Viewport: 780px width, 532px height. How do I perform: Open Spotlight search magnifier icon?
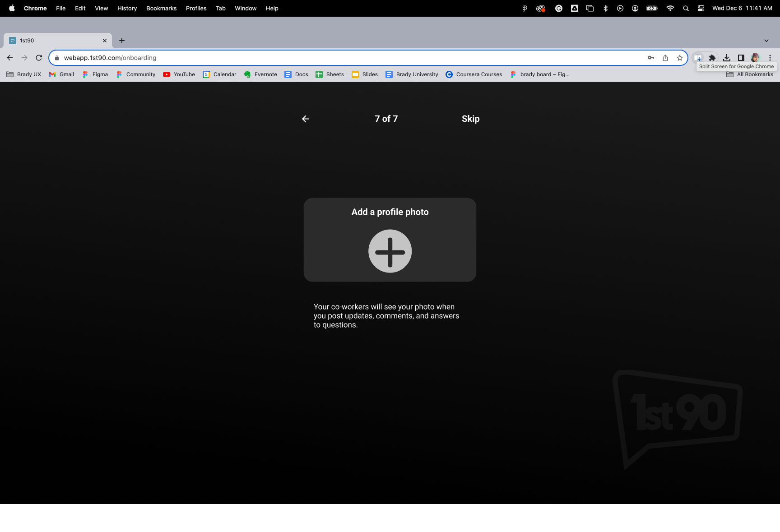click(x=686, y=8)
